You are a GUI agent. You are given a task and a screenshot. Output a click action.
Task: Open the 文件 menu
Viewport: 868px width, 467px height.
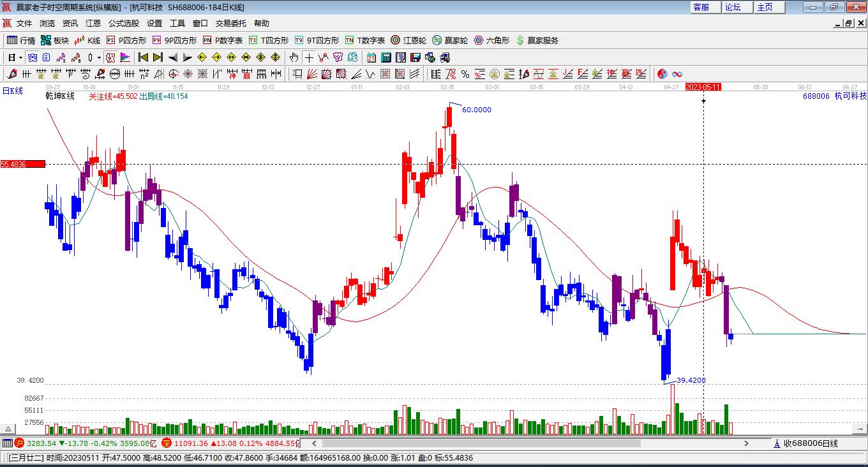[24, 24]
